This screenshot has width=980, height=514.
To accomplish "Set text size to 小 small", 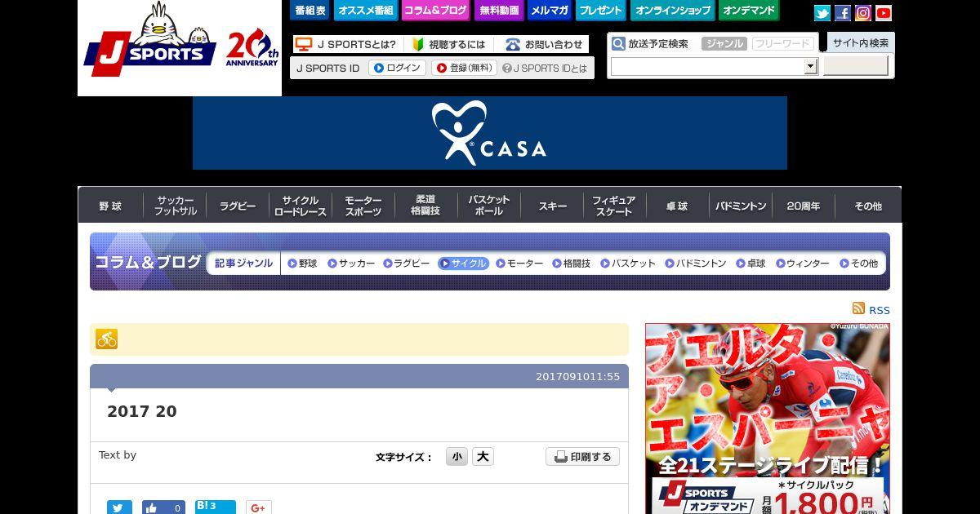I will pyautogui.click(x=457, y=457).
